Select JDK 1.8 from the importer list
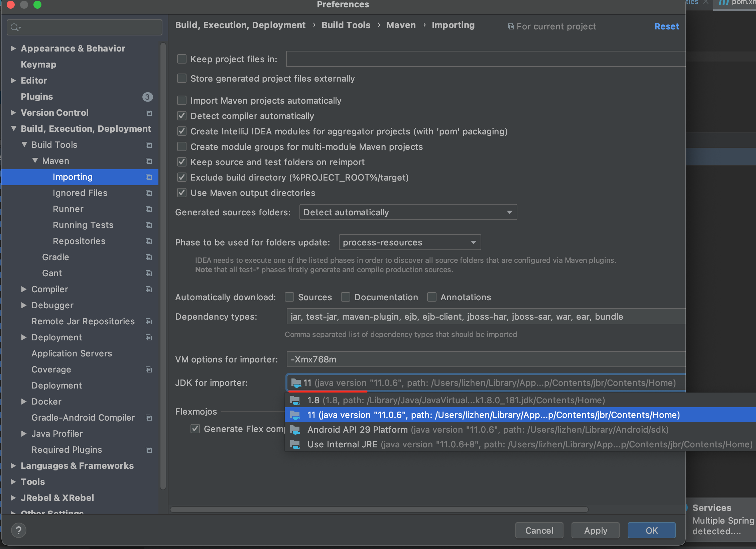 (x=456, y=400)
